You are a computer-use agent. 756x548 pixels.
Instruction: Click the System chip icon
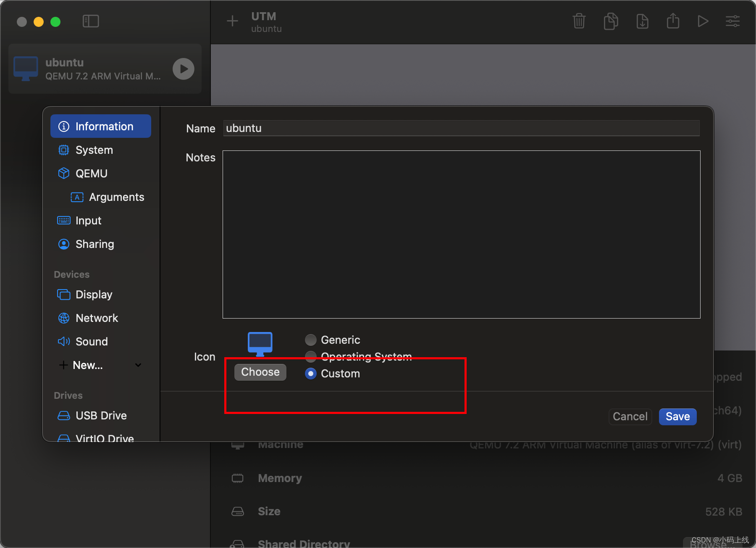tap(64, 150)
